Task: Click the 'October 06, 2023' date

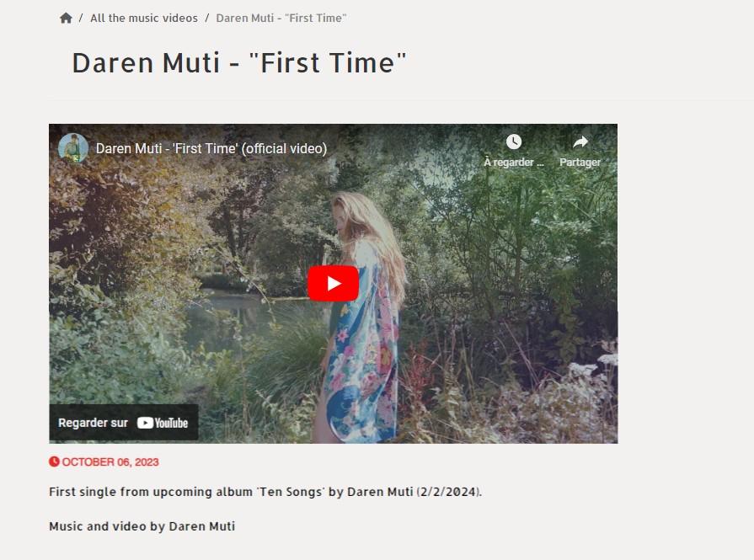Action: point(110,462)
